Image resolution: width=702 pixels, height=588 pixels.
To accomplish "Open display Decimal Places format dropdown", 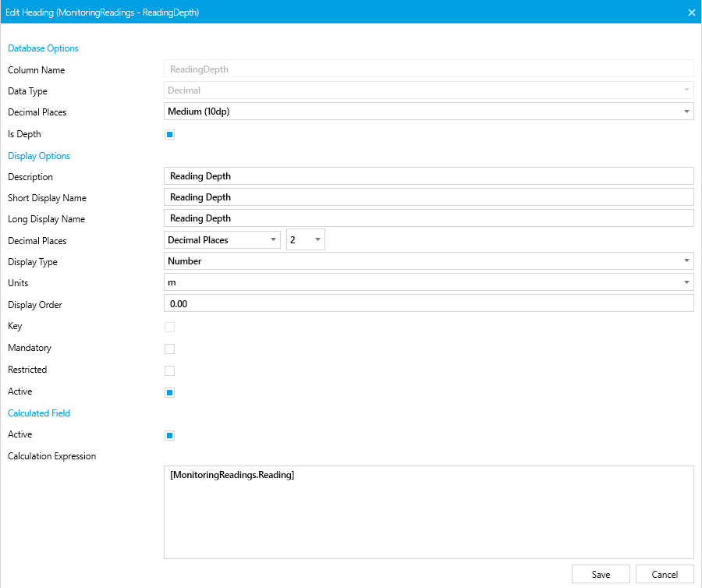I will click(x=222, y=240).
